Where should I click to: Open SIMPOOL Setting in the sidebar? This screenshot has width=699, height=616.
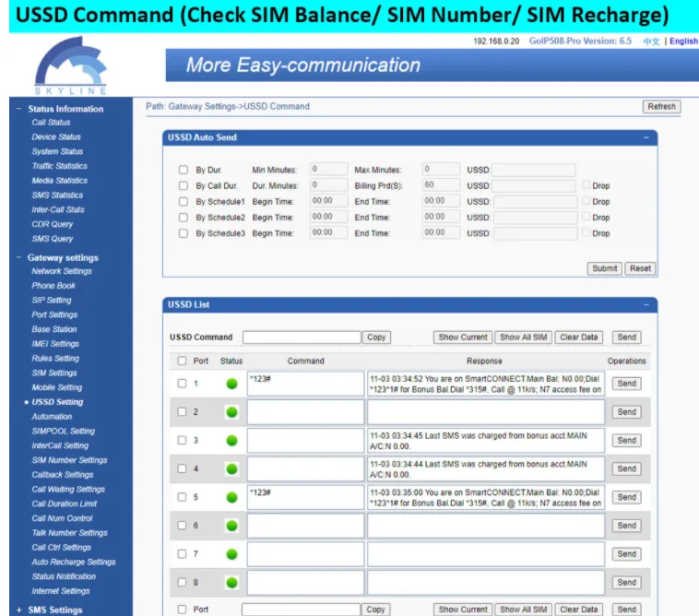coord(63,431)
